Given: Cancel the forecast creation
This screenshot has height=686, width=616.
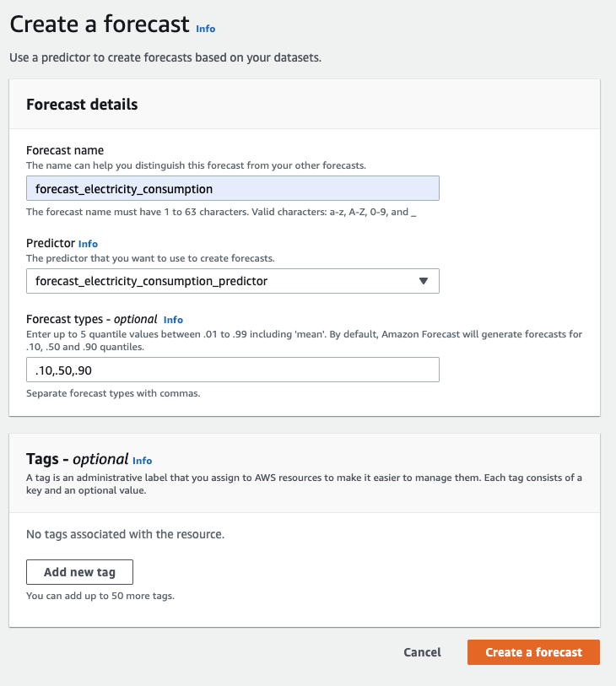Looking at the screenshot, I should pyautogui.click(x=422, y=652).
